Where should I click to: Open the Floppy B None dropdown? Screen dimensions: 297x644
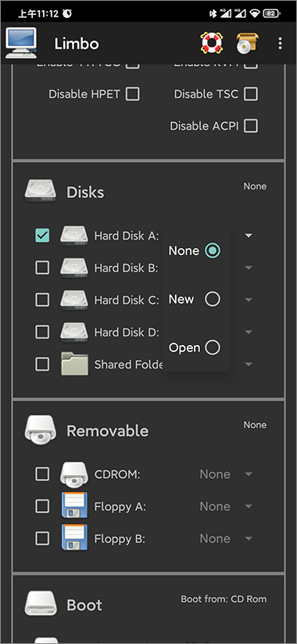click(226, 538)
